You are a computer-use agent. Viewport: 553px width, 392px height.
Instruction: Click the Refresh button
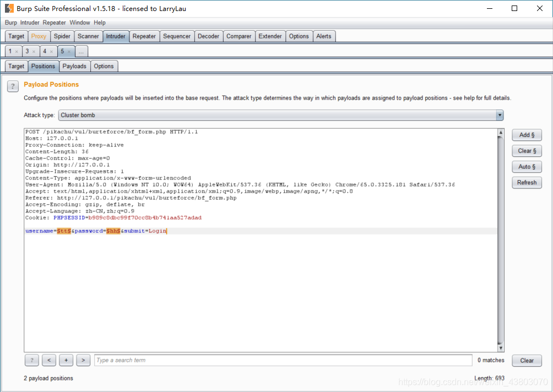click(x=527, y=183)
